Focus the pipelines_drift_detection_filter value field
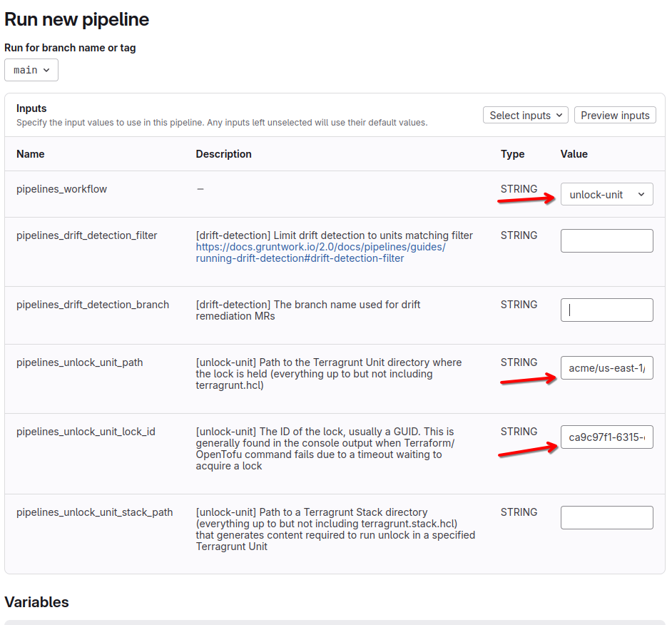This screenshot has width=672, height=625. [606, 241]
